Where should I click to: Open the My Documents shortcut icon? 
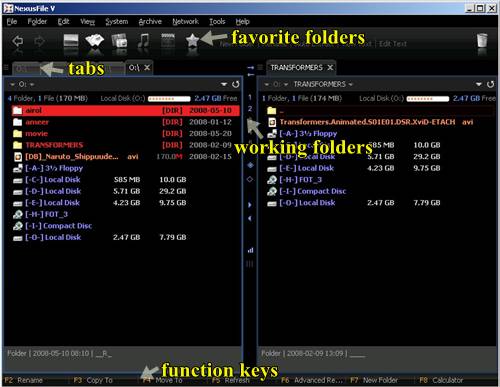[x=95, y=41]
